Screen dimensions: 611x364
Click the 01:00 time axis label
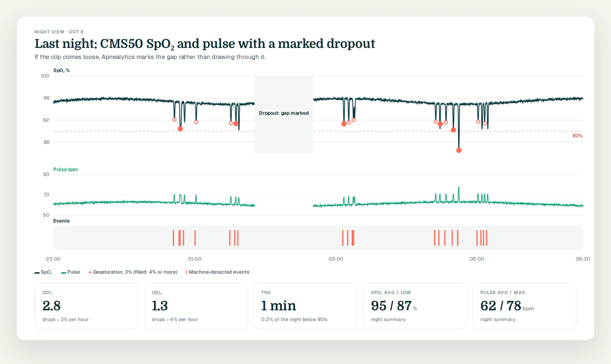point(194,259)
